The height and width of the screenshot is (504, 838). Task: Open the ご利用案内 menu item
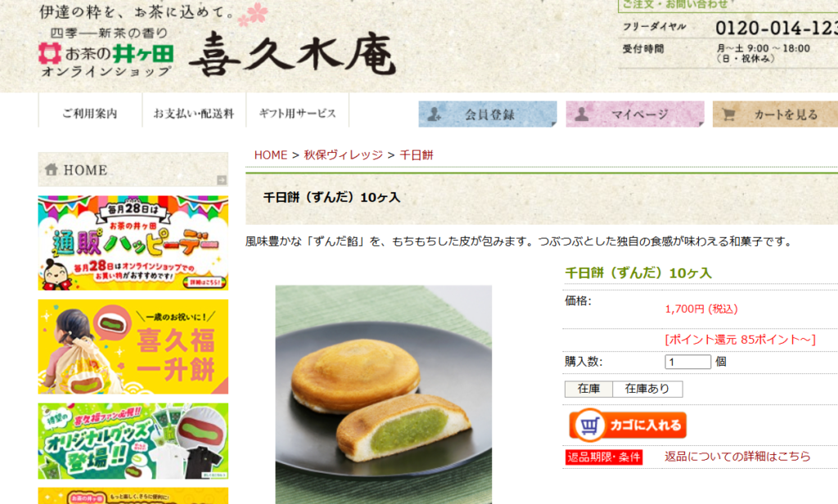[90, 113]
